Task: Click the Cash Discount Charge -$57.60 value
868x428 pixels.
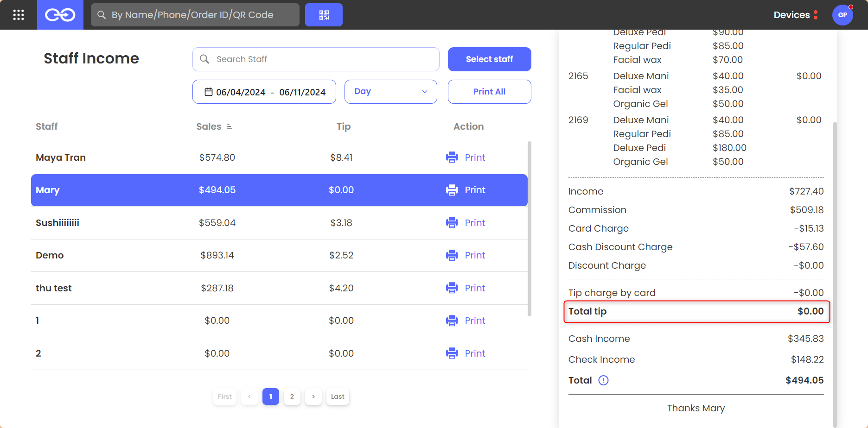Action: tap(806, 247)
